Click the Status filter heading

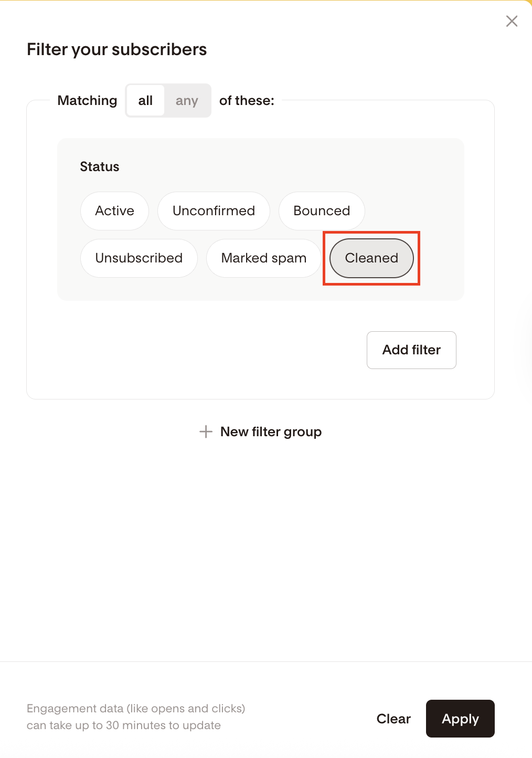click(100, 167)
